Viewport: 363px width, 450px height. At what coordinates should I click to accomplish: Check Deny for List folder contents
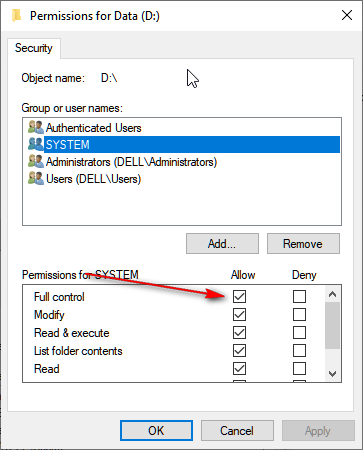pyautogui.click(x=299, y=350)
